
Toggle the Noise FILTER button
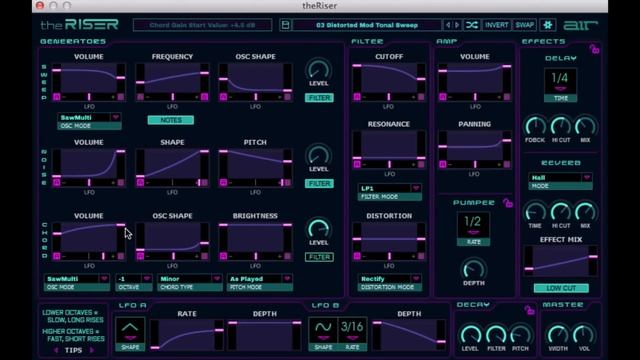pos(319,183)
